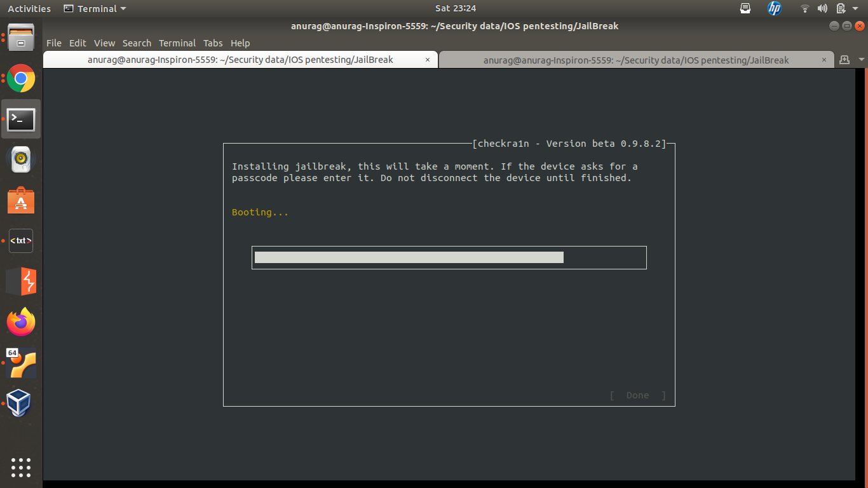The height and width of the screenshot is (488, 868).
Task: Open the power/battery indicator in top bar
Action: tap(841, 8)
